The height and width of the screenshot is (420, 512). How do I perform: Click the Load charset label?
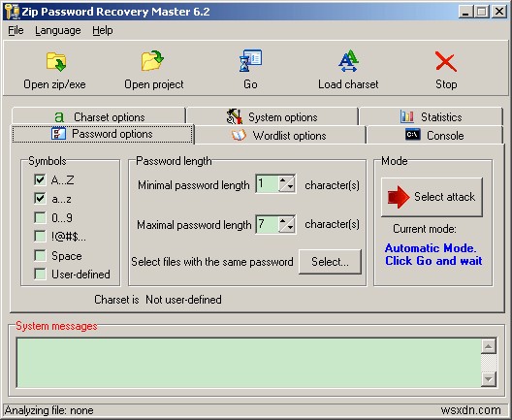pyautogui.click(x=348, y=84)
